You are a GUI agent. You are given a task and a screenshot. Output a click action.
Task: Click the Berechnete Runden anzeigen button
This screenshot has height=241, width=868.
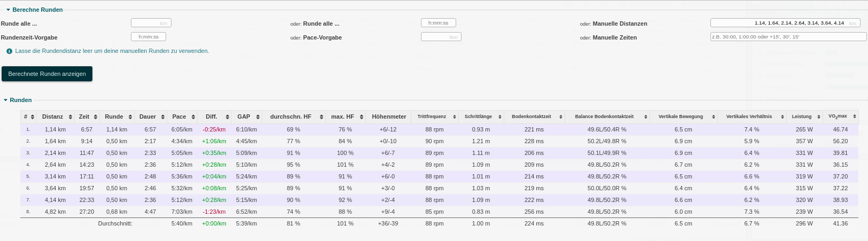click(x=47, y=74)
